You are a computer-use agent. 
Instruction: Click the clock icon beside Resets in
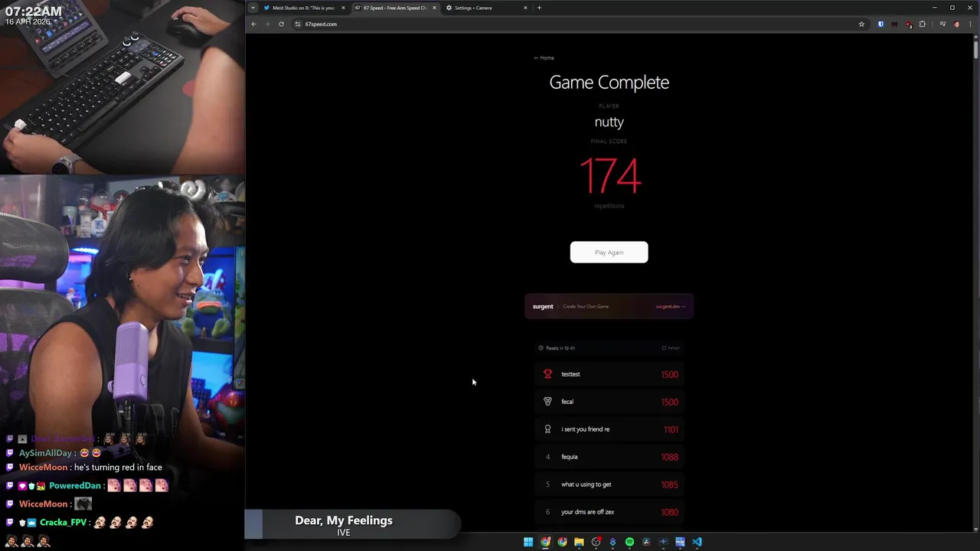[x=541, y=348]
